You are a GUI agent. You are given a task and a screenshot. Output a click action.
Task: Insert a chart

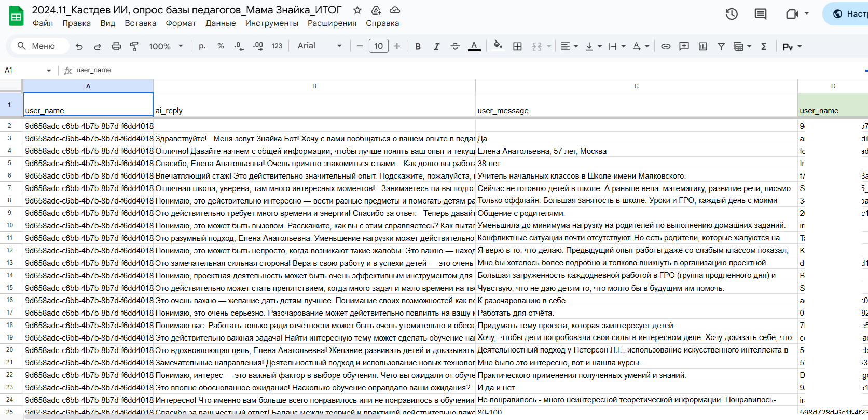[x=703, y=46]
